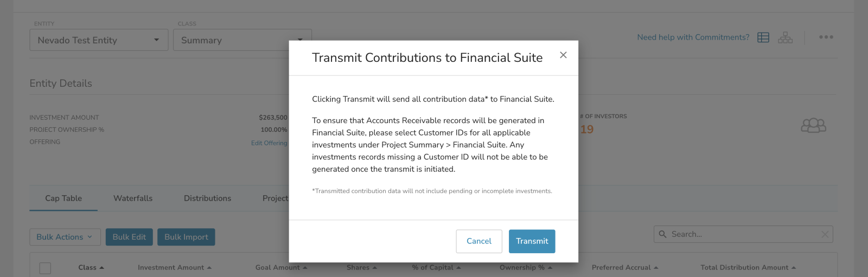Click the table view icon
This screenshot has width=868, height=277.
[x=763, y=37]
